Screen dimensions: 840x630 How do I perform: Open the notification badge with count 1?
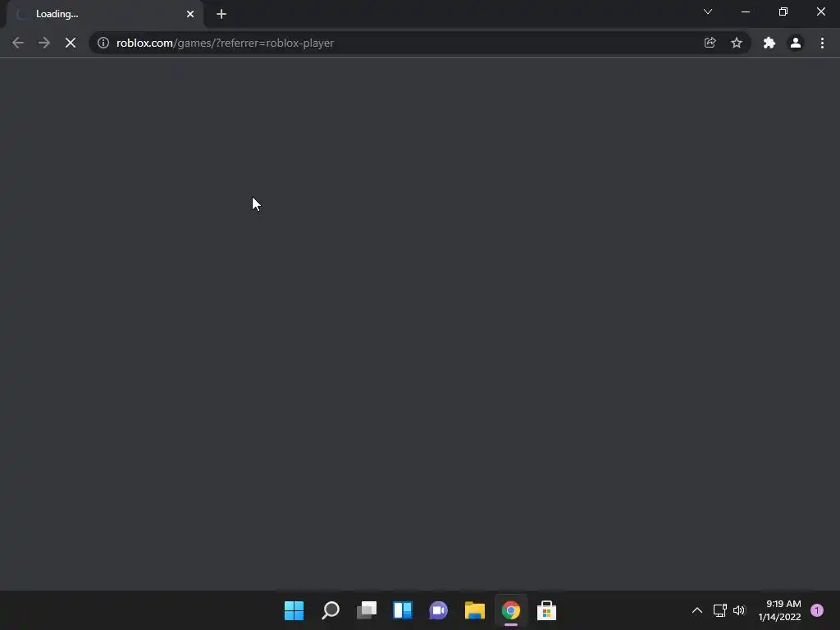pos(817,610)
